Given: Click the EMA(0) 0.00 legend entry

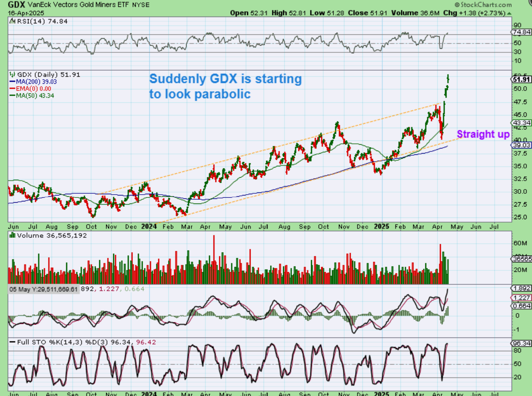Looking at the screenshot, I should click(30, 88).
